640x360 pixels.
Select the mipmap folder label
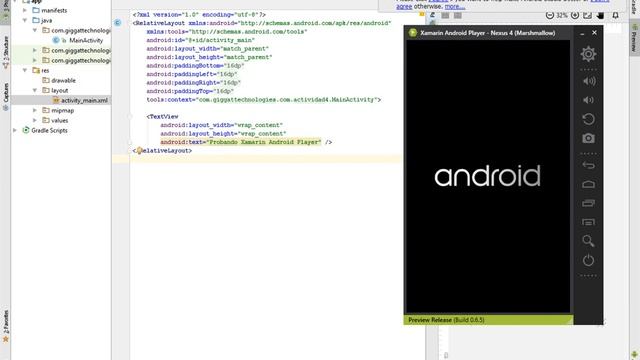pos(62,110)
